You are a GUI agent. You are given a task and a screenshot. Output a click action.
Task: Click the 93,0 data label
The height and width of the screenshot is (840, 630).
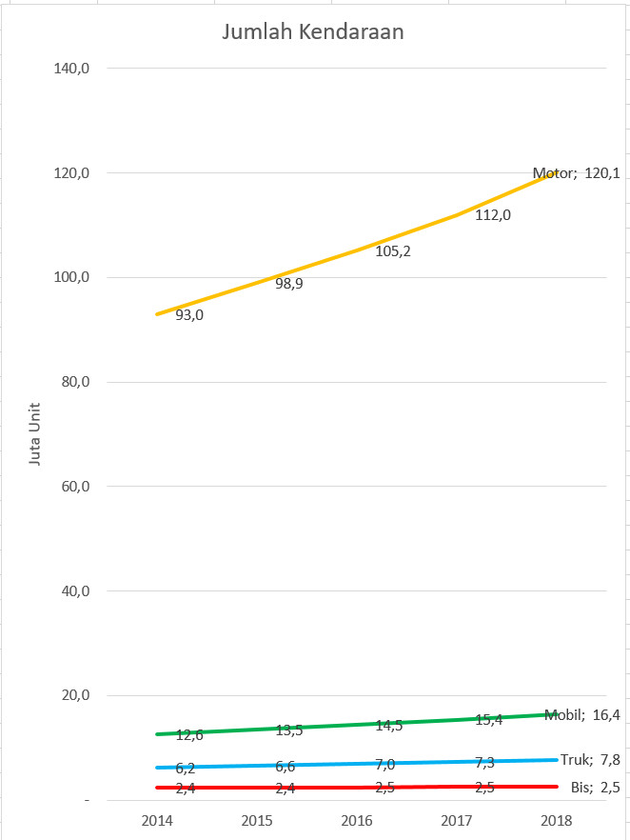(189, 315)
